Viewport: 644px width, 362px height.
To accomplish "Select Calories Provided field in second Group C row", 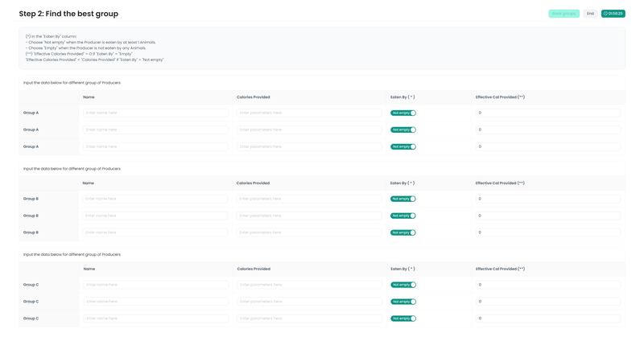I will (x=310, y=301).
